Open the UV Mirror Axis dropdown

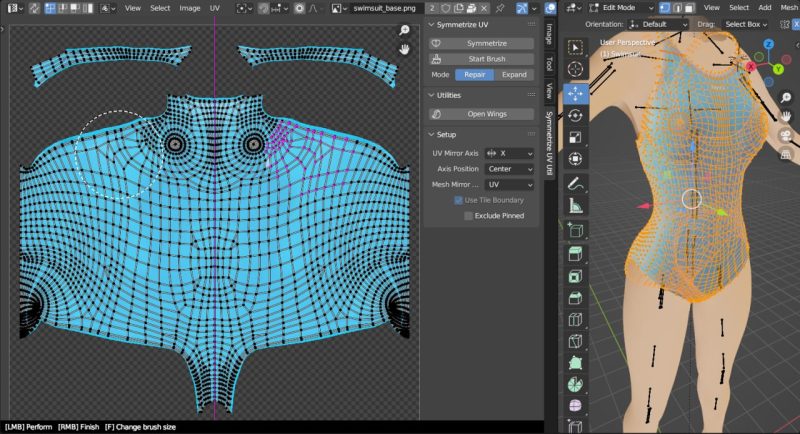click(x=508, y=153)
